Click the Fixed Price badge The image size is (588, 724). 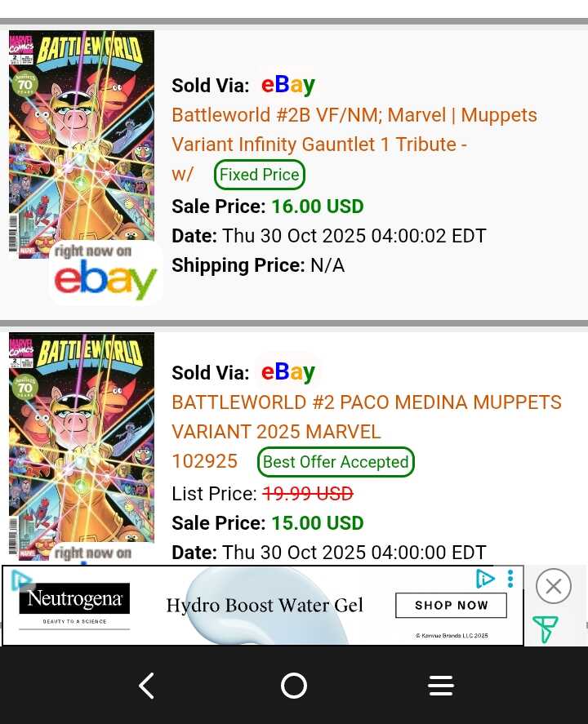click(259, 175)
